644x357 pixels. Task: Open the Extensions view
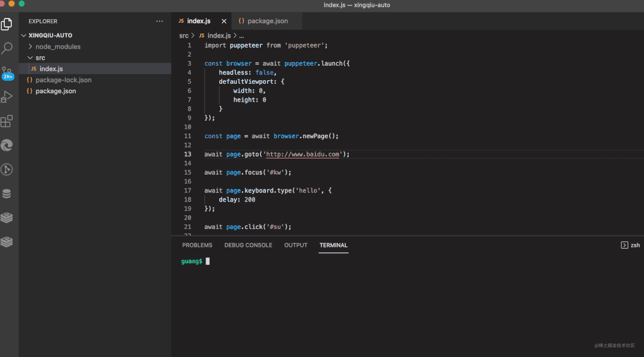click(x=7, y=121)
